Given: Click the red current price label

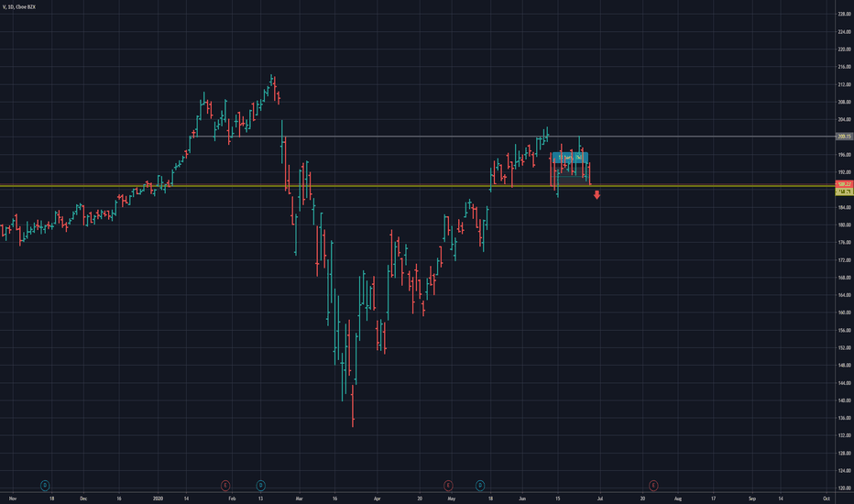Looking at the screenshot, I should pyautogui.click(x=844, y=184).
